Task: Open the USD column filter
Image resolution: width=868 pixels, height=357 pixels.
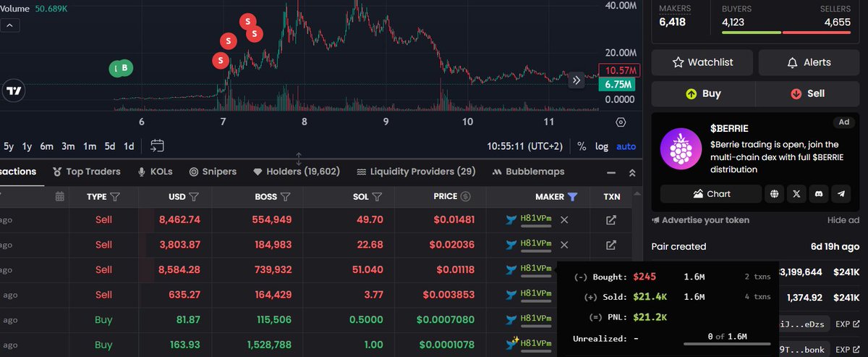Action: click(x=193, y=196)
